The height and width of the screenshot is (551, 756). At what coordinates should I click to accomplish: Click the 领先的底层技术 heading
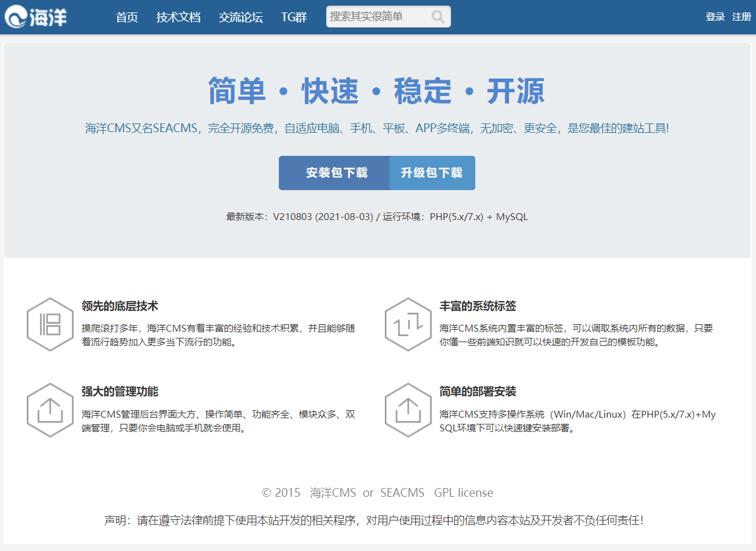click(x=120, y=306)
